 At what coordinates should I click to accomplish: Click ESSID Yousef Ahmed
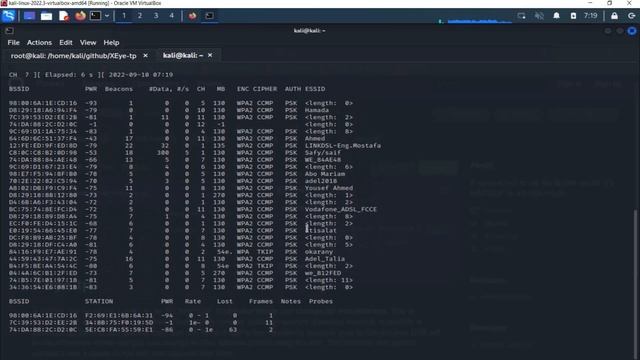329,188
